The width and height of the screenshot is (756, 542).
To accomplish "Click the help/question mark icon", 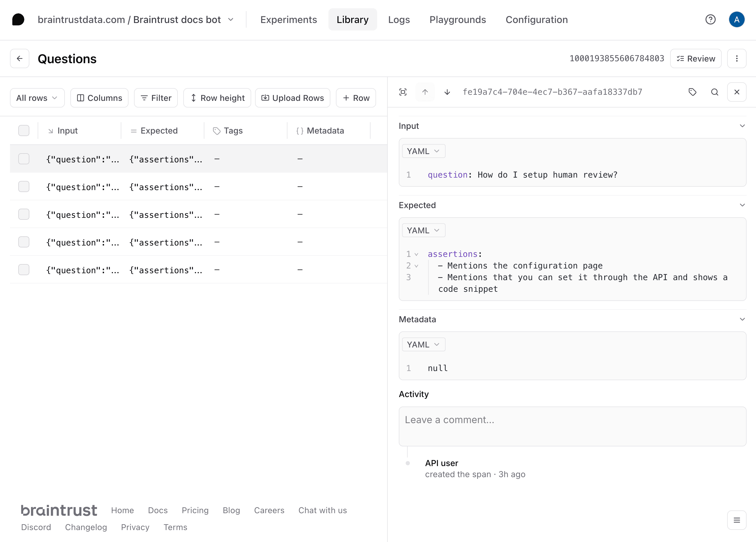I will [x=711, y=19].
